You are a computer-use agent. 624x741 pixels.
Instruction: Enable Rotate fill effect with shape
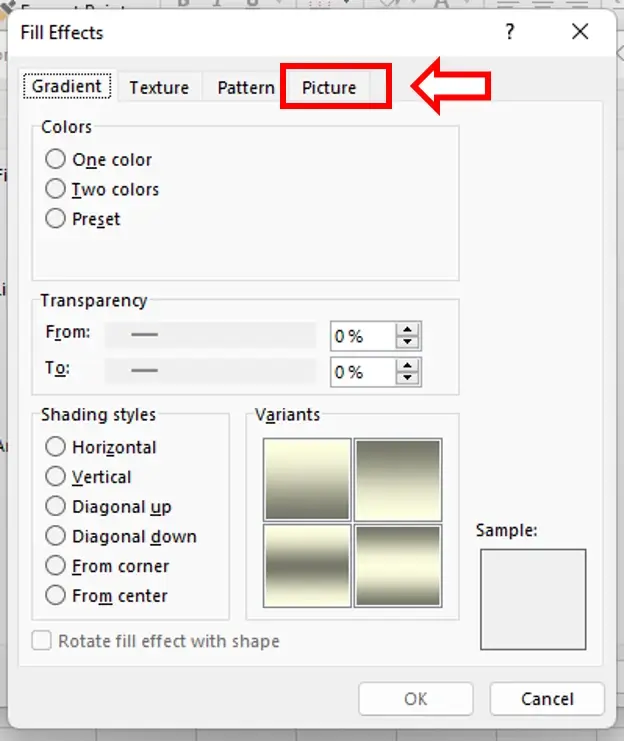pyautogui.click(x=42, y=641)
